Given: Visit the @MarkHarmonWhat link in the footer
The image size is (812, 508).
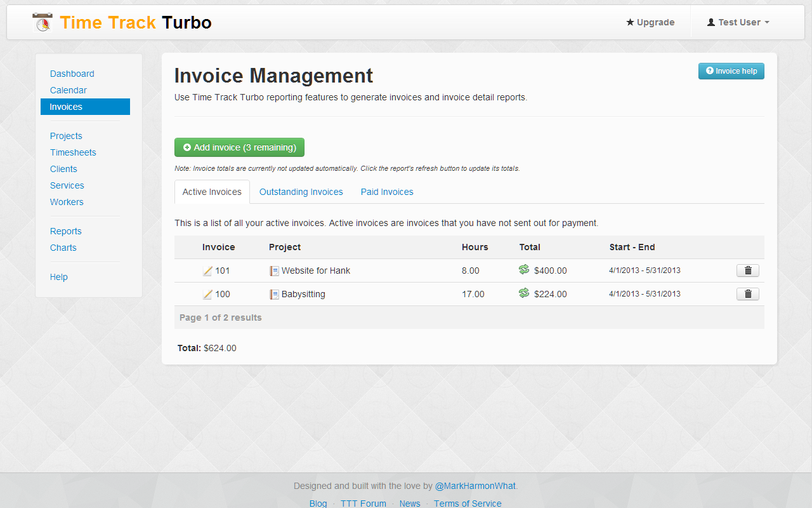Looking at the screenshot, I should [x=475, y=486].
